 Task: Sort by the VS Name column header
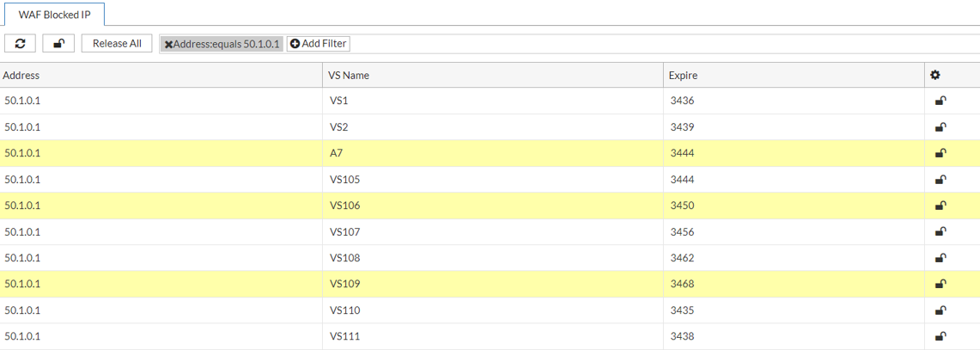pos(349,75)
